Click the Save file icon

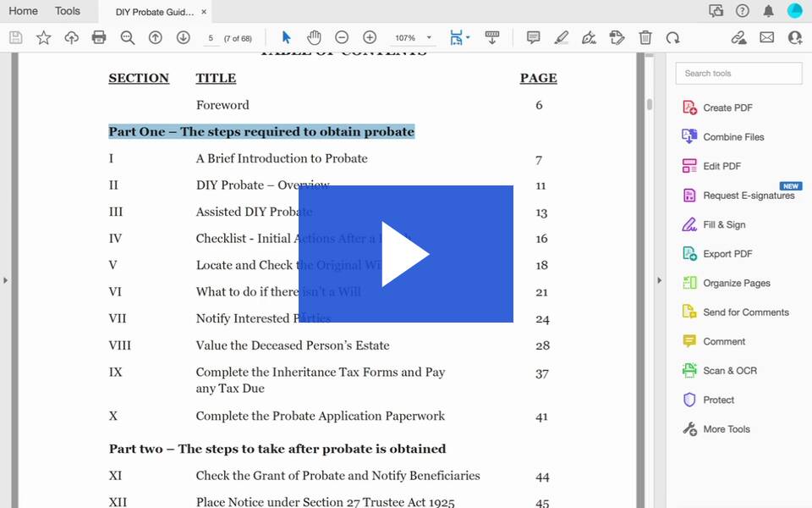pyautogui.click(x=16, y=37)
